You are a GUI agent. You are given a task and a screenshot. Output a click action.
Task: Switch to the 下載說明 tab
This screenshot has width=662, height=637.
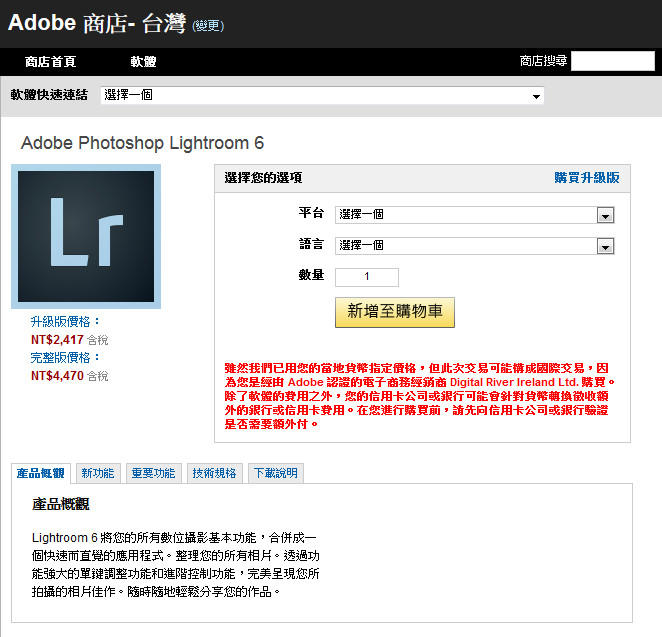pos(276,473)
